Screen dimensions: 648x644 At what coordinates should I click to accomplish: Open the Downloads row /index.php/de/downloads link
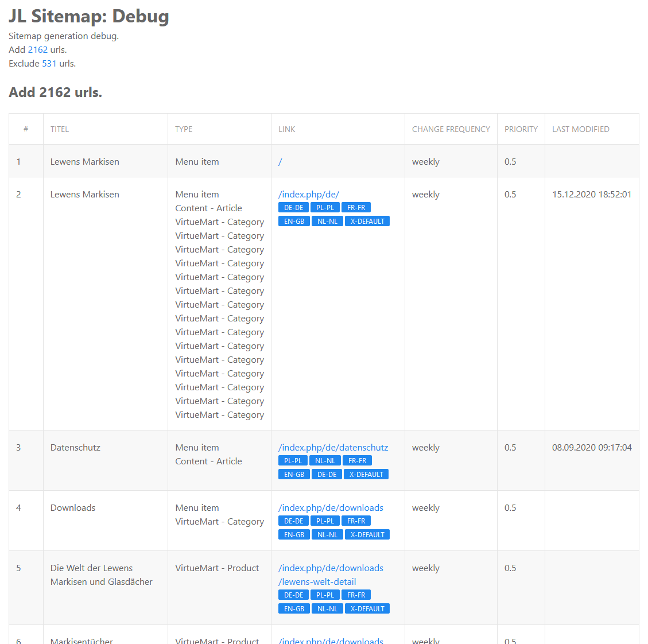coord(331,508)
